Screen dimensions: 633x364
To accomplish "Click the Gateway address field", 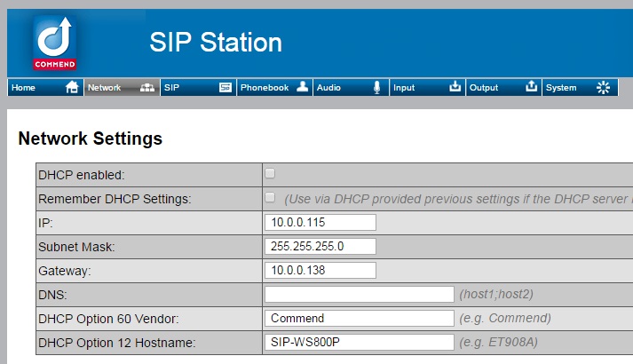I will tap(320, 270).
